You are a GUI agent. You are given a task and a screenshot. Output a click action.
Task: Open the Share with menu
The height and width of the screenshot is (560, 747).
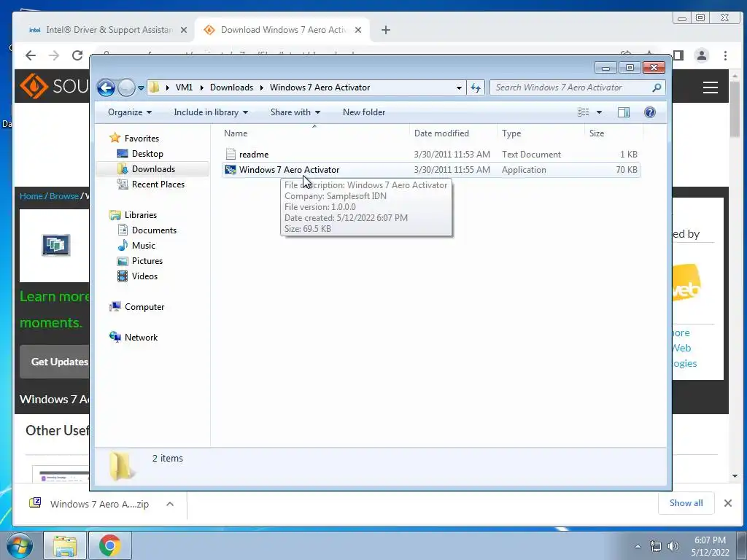coord(295,112)
